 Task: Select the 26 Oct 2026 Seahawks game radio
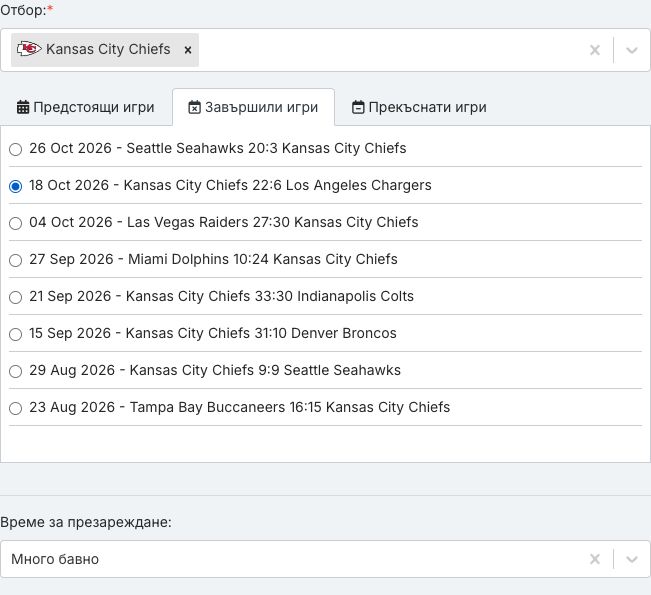pyautogui.click(x=15, y=149)
